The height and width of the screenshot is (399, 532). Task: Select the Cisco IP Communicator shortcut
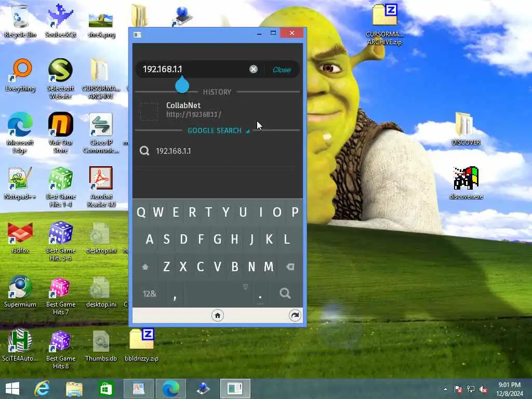[x=101, y=133]
